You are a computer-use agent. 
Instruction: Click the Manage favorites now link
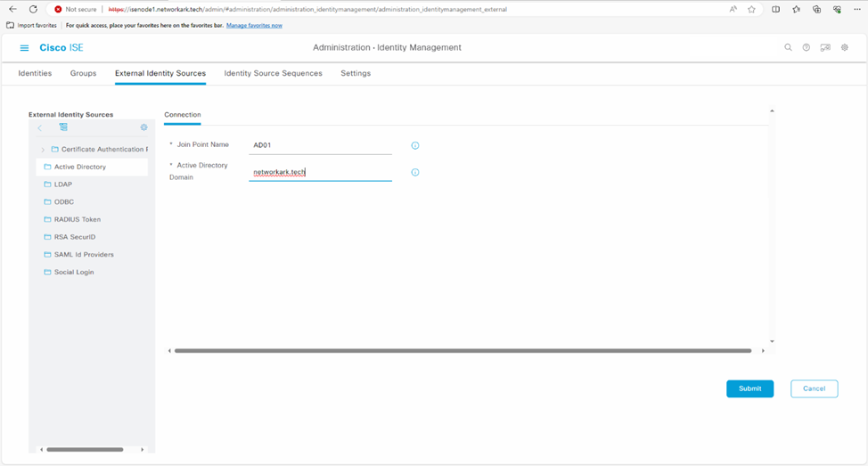(254, 25)
